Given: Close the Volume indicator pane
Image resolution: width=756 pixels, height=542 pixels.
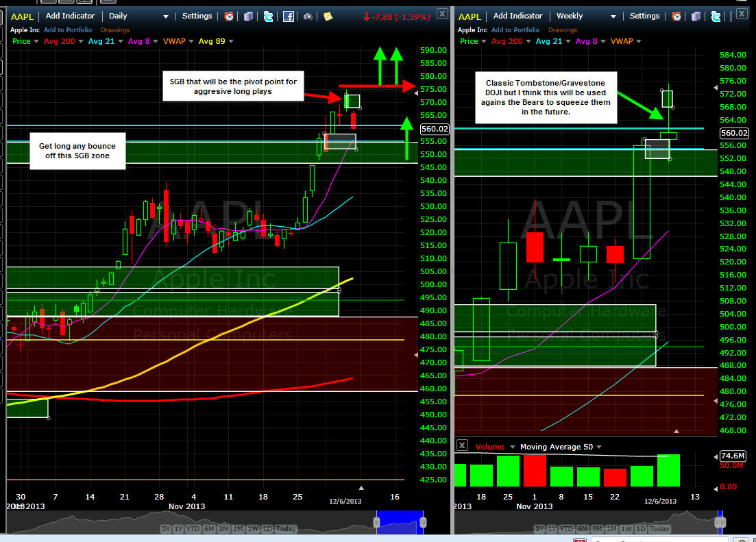Looking at the screenshot, I should (462, 445).
